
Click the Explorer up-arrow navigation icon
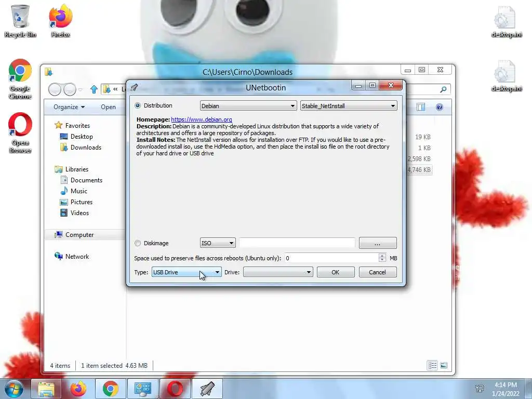click(94, 89)
